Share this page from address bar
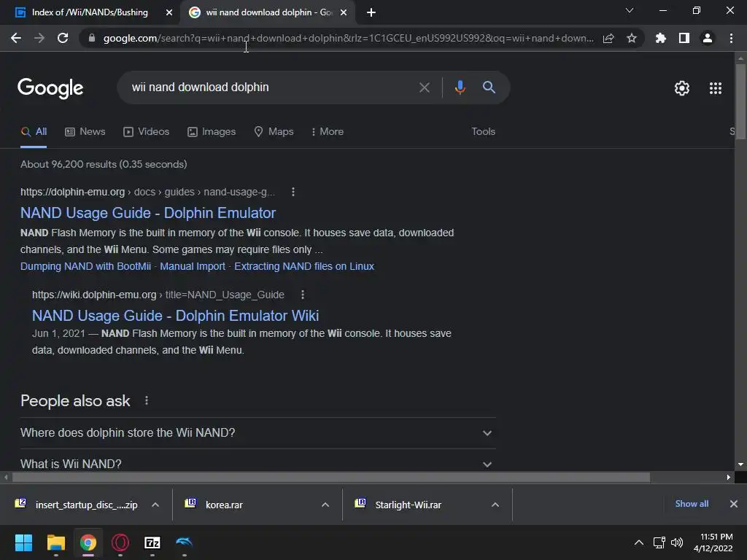 click(608, 38)
